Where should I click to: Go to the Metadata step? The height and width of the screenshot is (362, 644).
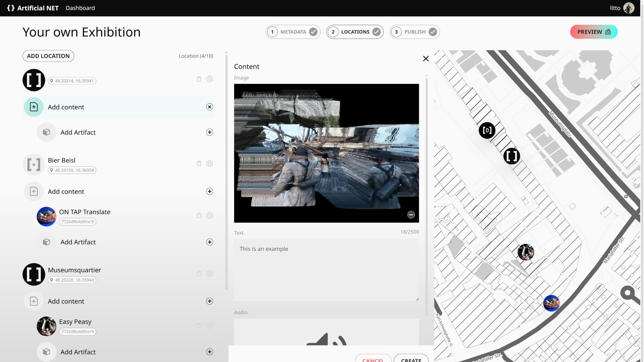[x=293, y=32]
